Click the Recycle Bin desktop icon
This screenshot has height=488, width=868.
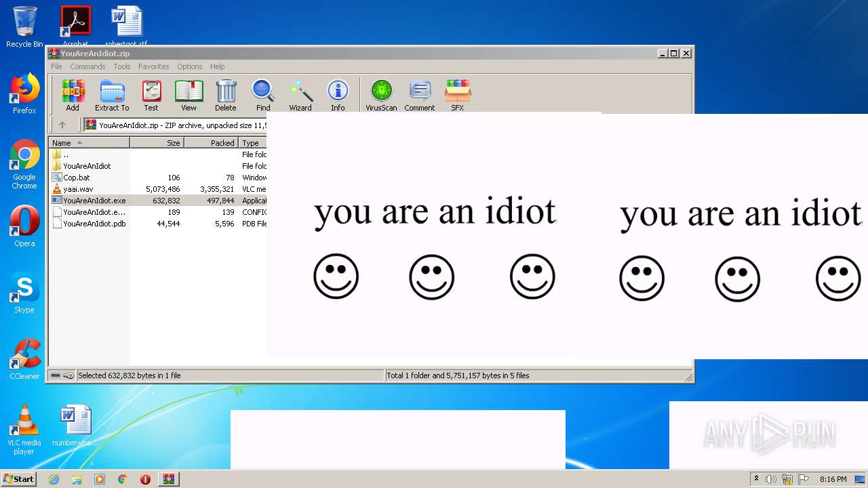24,27
